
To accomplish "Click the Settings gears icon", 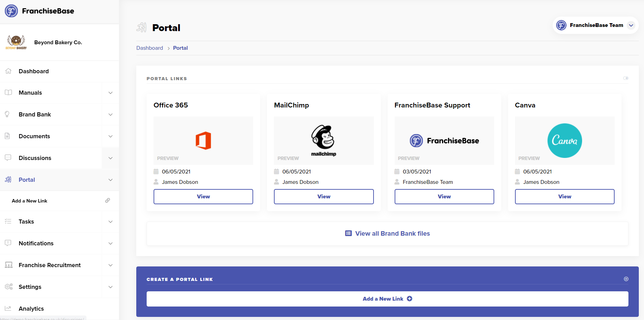I will point(9,287).
